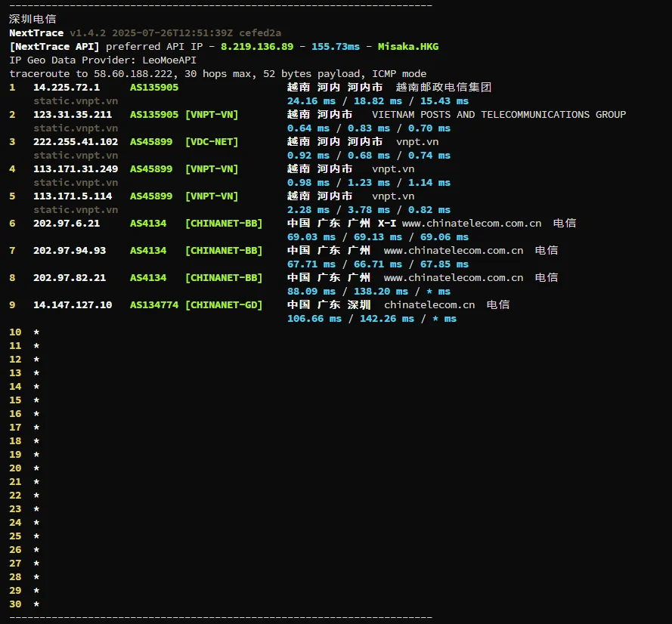Click the 155.73ms API latency value

[336, 47]
